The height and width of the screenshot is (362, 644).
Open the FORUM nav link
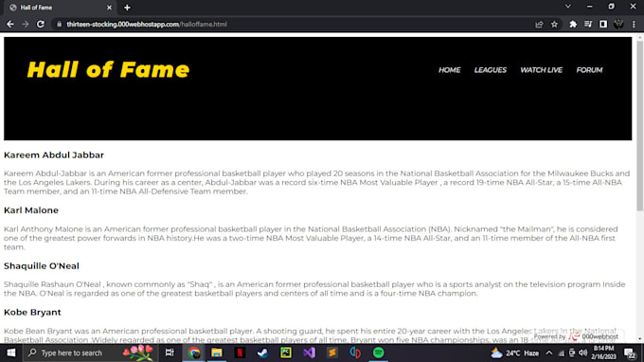pos(589,70)
